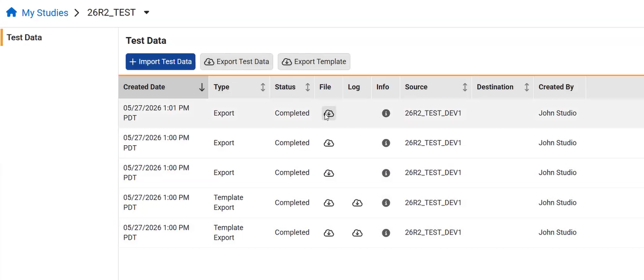Viewport: 644px width, 280px height.
Task: Open the My Studies breadcrumb link
Action: pos(45,13)
